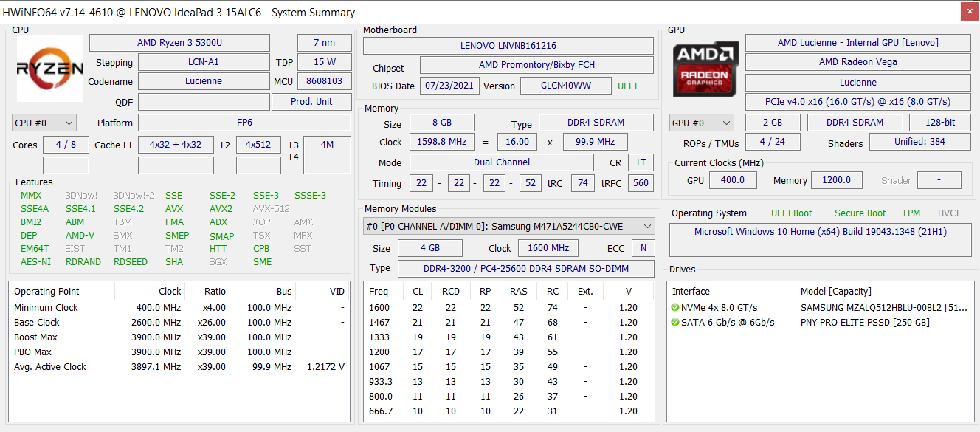Click the 15 W TDP value
980x432 pixels.
pyautogui.click(x=324, y=63)
